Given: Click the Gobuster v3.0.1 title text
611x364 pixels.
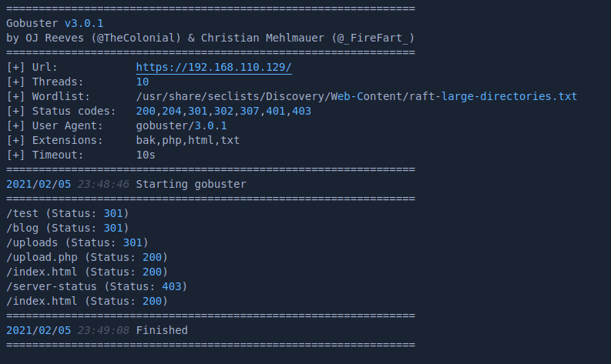Looking at the screenshot, I should pos(53,23).
